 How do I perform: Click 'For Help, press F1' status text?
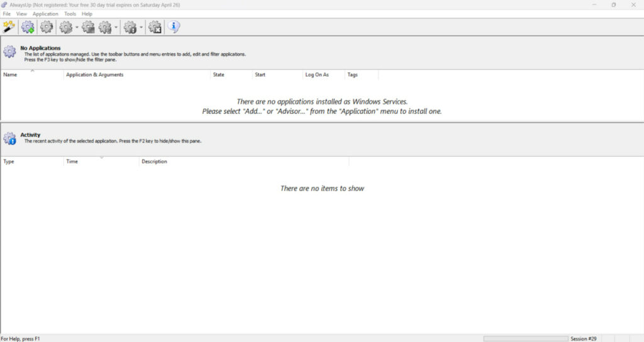coord(20,339)
